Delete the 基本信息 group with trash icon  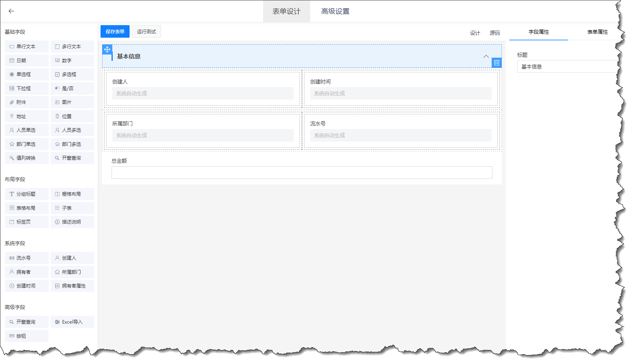[x=497, y=63]
